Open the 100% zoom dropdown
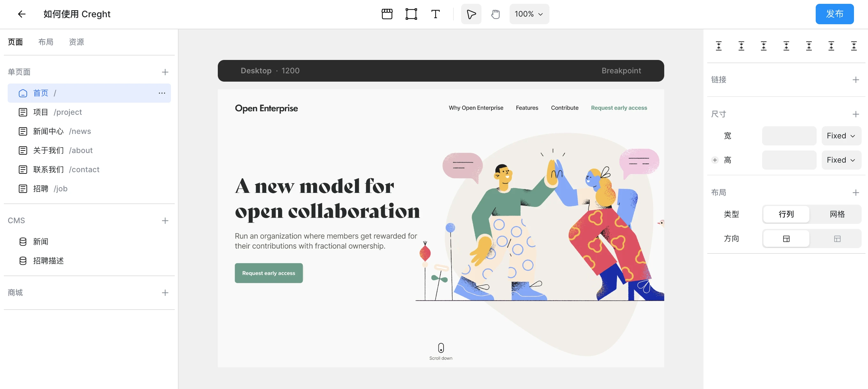Image resolution: width=868 pixels, height=389 pixels. point(529,14)
